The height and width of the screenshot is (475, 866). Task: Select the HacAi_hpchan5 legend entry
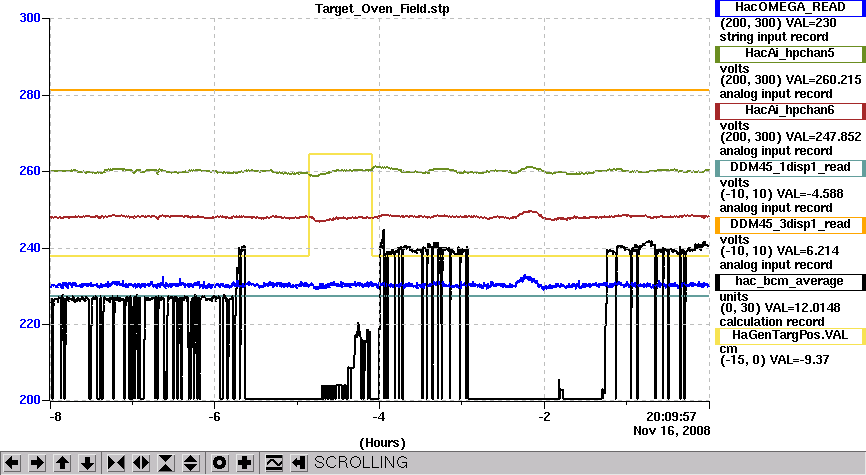click(x=790, y=54)
